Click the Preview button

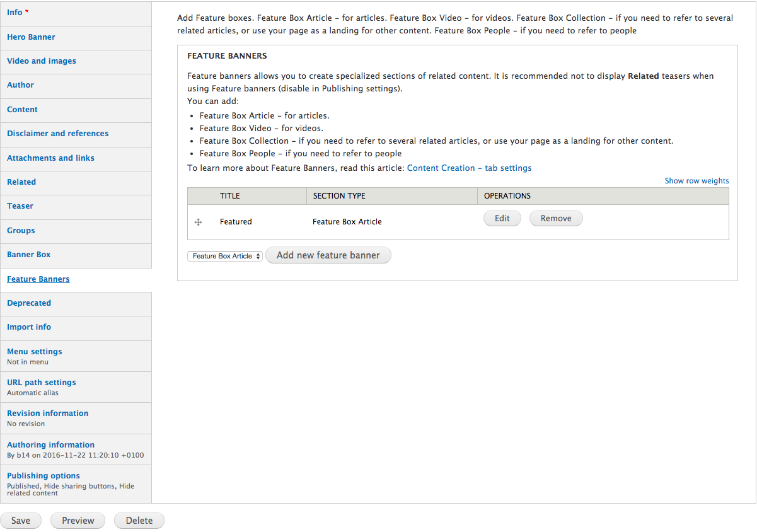point(78,521)
